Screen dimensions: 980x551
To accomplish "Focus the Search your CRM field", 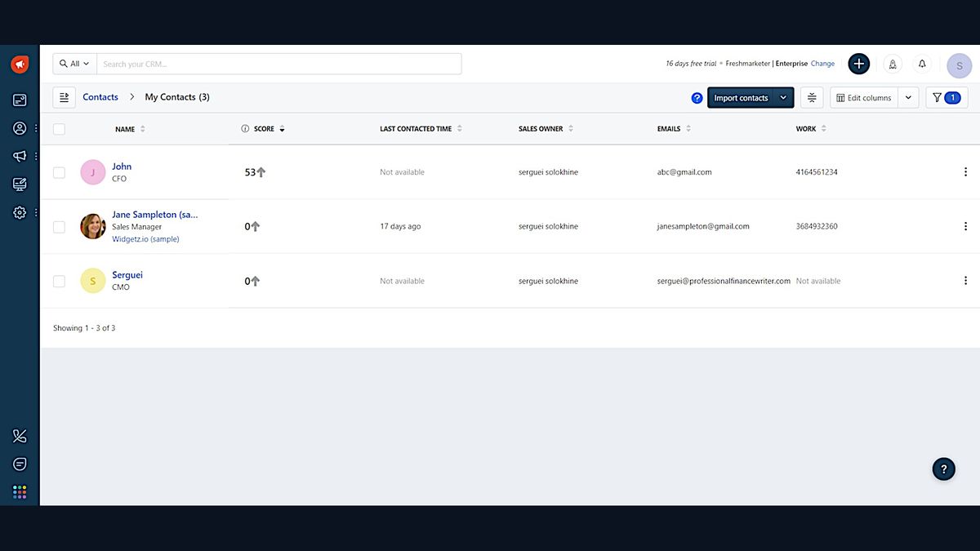I will click(x=279, y=64).
